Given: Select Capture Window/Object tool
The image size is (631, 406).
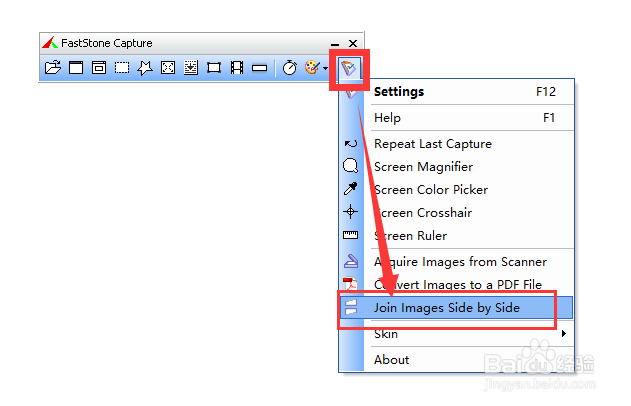Looking at the screenshot, I should [x=99, y=68].
